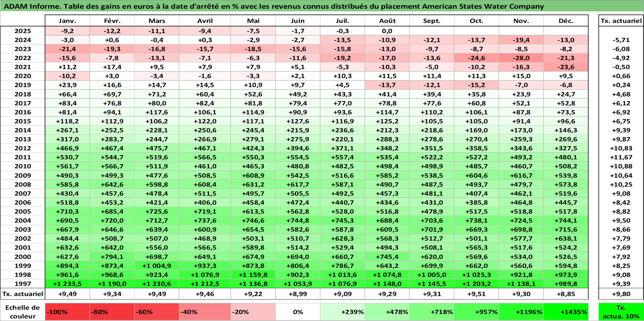Click the +267,1 cell in row 2014
Screen dimensions: 644x321
click(67, 130)
